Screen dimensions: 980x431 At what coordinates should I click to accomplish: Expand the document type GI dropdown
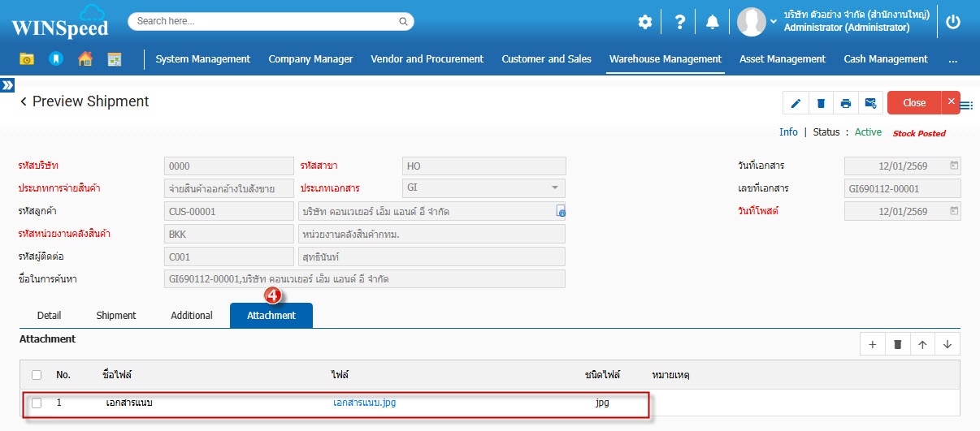[555, 187]
